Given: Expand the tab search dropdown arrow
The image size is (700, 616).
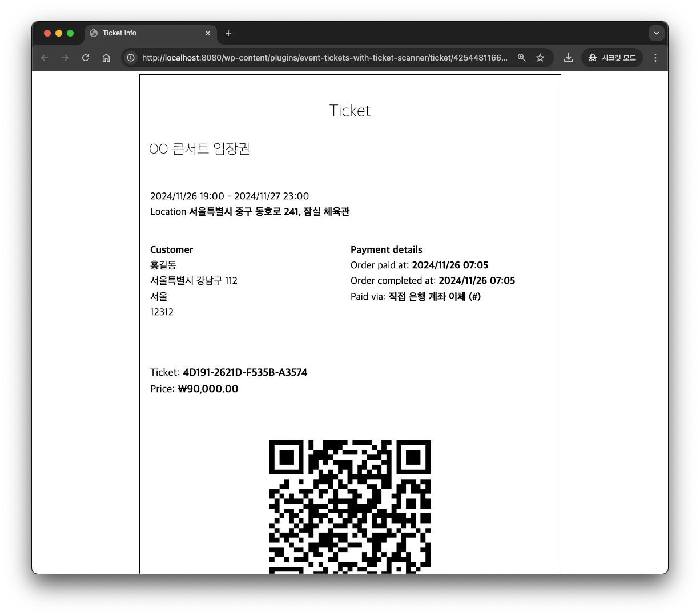Looking at the screenshot, I should coord(657,33).
